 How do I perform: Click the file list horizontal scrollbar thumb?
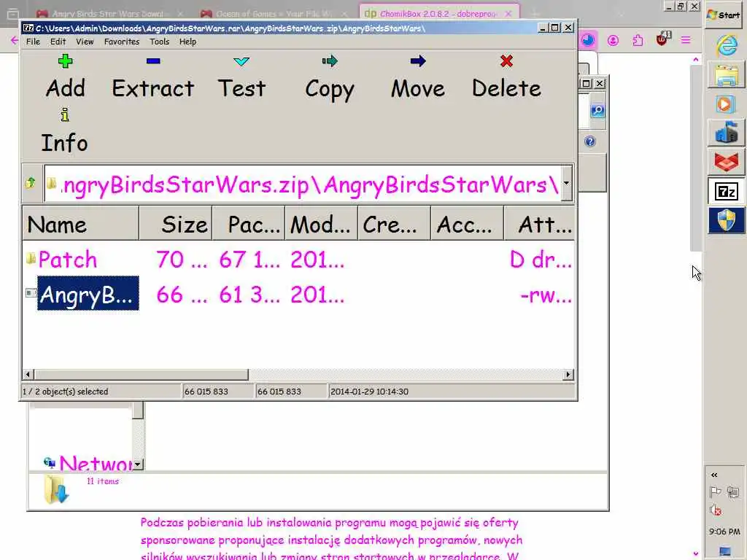tap(141, 375)
